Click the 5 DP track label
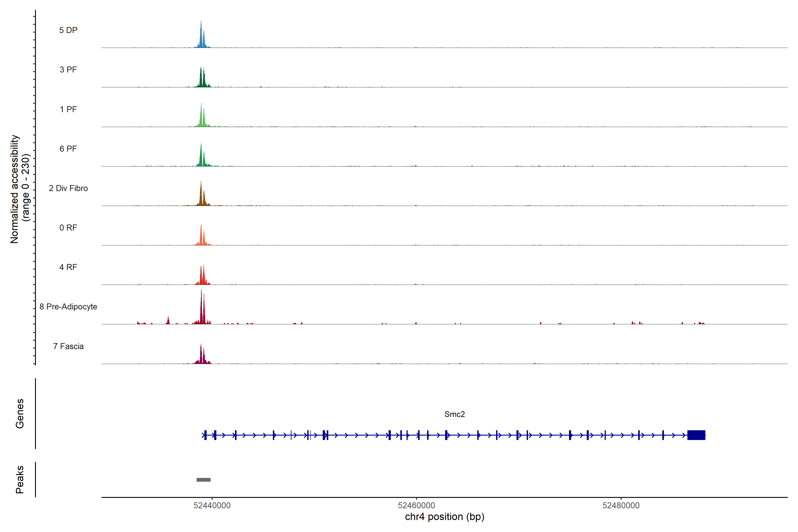The image size is (798, 532). (68, 30)
